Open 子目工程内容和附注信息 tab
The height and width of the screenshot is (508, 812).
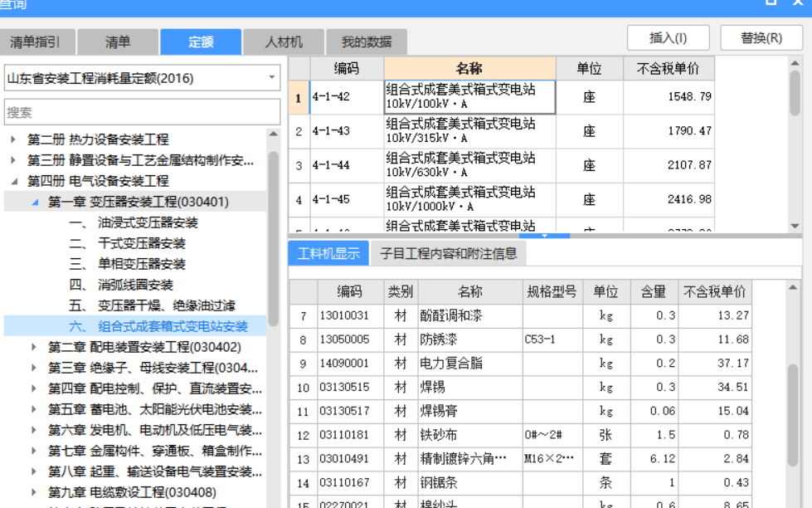click(449, 253)
